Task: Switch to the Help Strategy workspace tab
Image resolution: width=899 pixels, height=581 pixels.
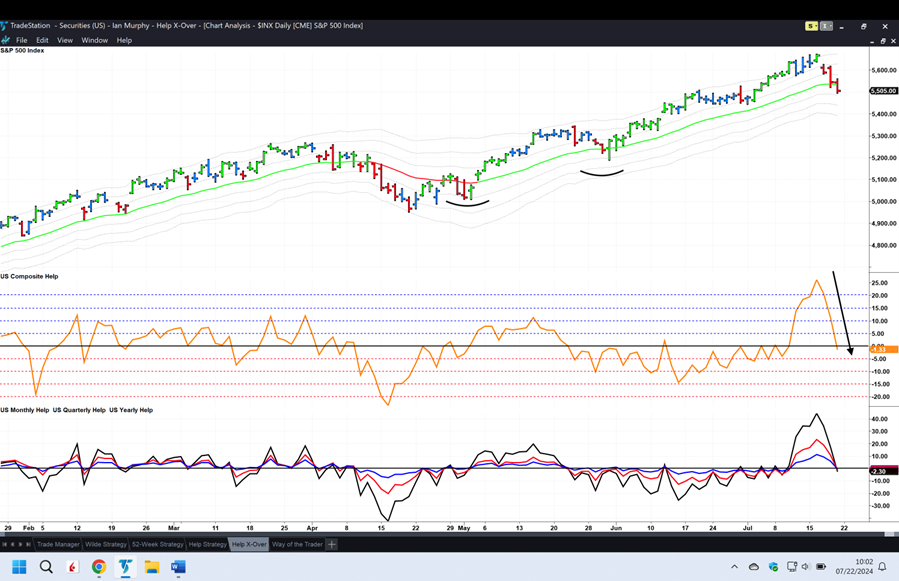Action: [208, 544]
